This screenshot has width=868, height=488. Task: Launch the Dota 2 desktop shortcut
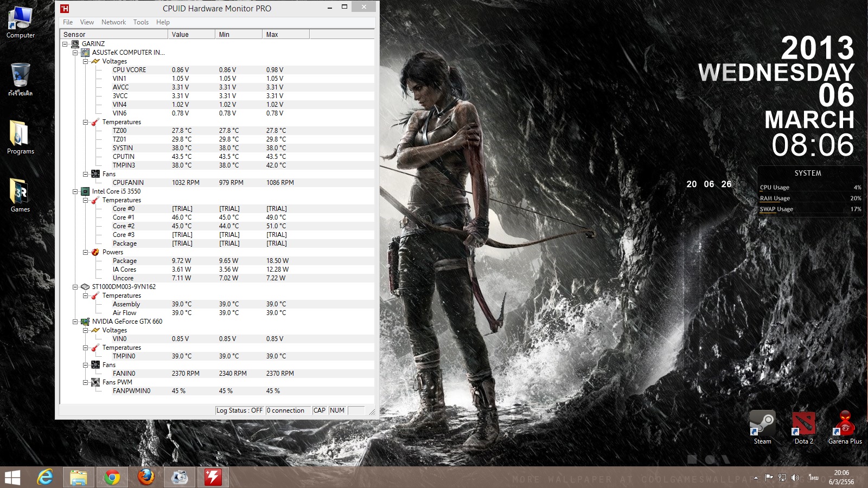[803, 427]
